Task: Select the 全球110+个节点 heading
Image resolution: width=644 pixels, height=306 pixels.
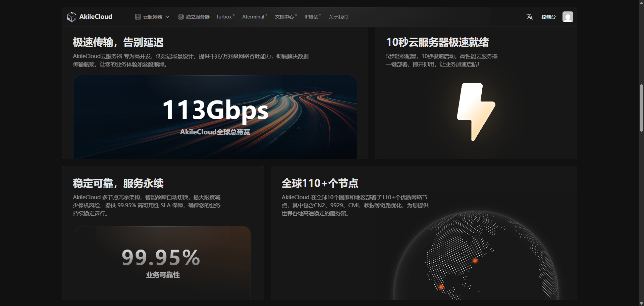Action: click(x=320, y=183)
